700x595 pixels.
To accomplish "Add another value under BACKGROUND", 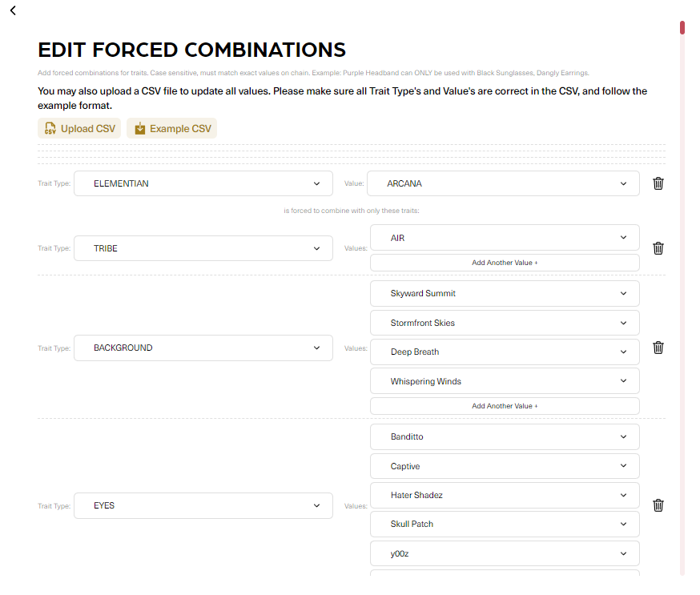I will coord(505,406).
